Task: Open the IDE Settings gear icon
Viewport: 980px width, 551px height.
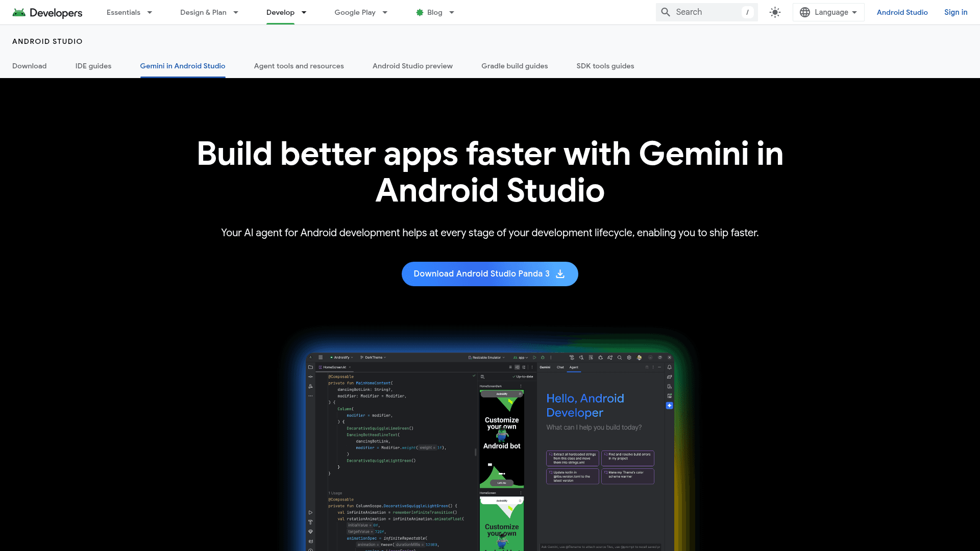Action: coord(629,357)
